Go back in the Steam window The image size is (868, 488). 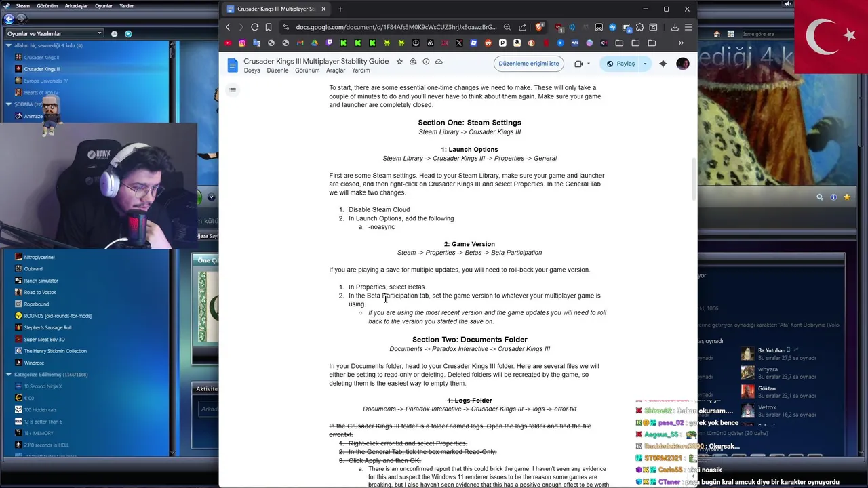pyautogui.click(x=9, y=19)
